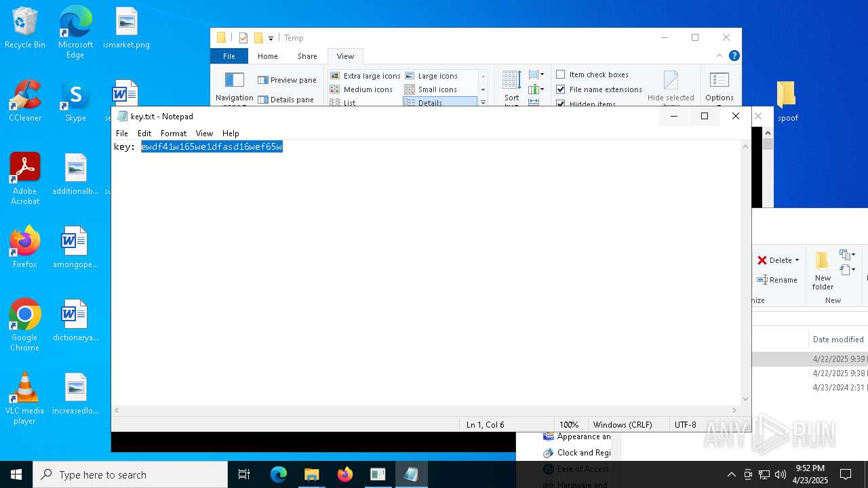Open Skype desktop shortcut
Image resolution: width=868 pixels, height=488 pixels.
click(75, 101)
